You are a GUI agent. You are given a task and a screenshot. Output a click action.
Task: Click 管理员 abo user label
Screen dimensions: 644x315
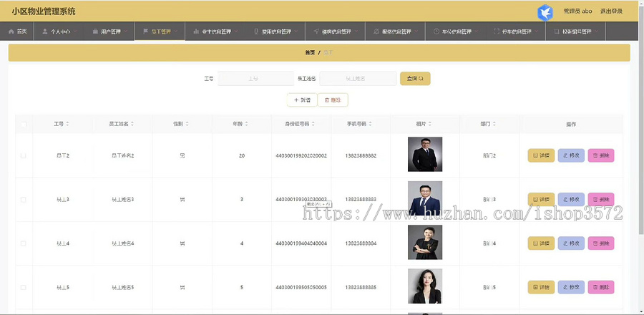577,11
